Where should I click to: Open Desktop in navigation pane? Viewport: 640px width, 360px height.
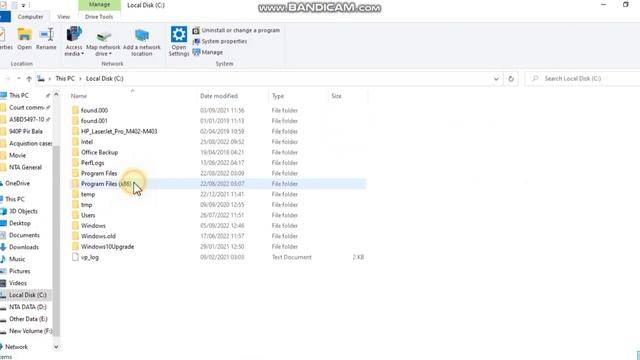tap(20, 223)
